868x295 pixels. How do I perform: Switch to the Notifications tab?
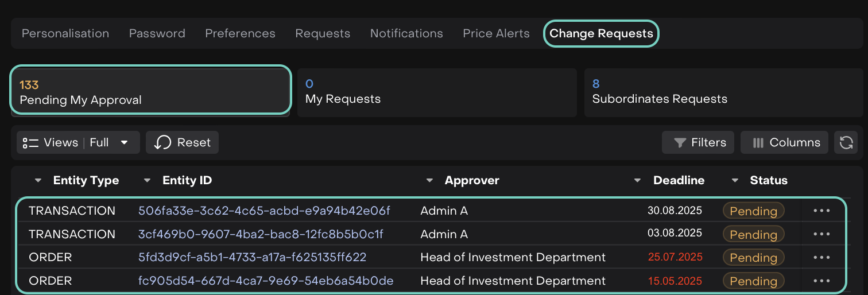406,33
